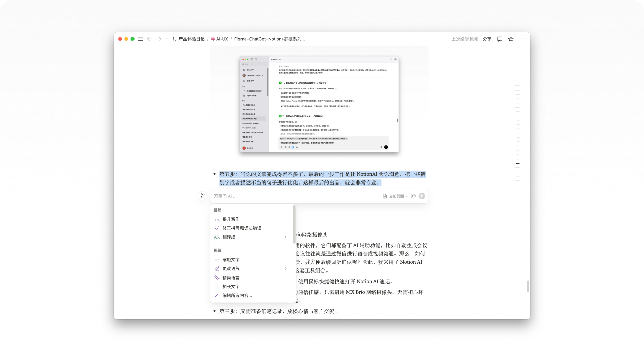
Task: Favorite the page with star icon
Action: 511,39
